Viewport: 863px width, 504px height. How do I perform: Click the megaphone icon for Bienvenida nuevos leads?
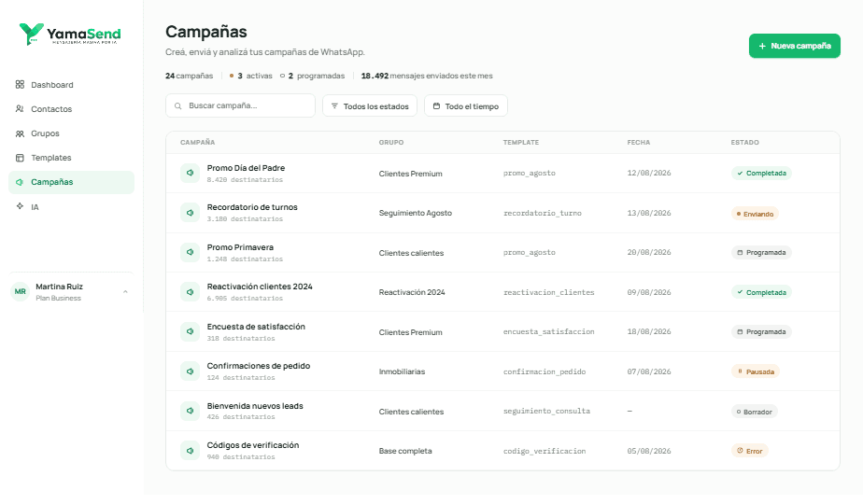point(190,411)
